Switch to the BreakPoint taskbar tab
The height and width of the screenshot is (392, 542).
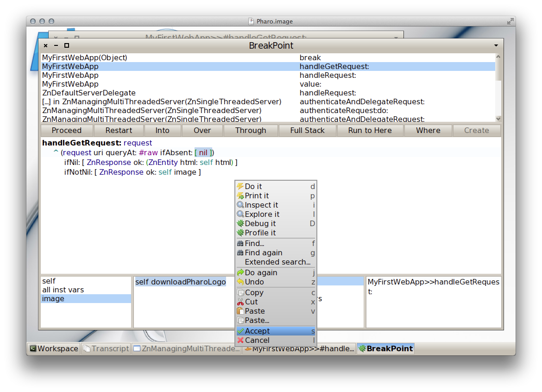coord(386,348)
